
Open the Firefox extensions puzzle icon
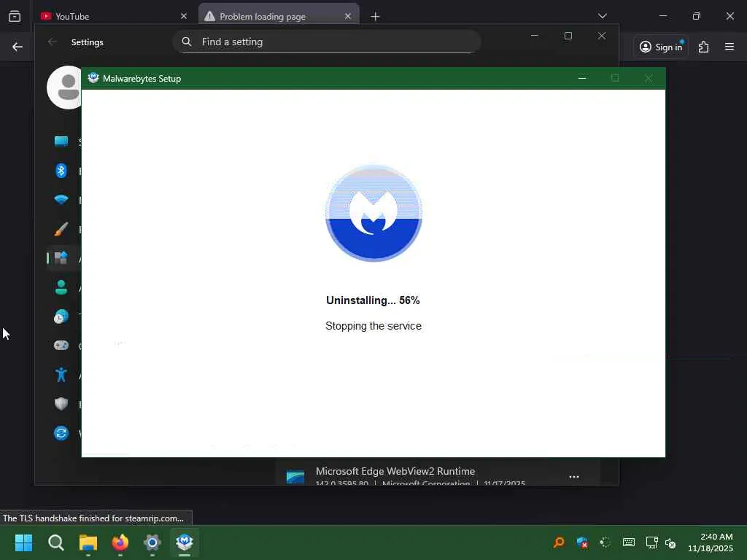[704, 47]
